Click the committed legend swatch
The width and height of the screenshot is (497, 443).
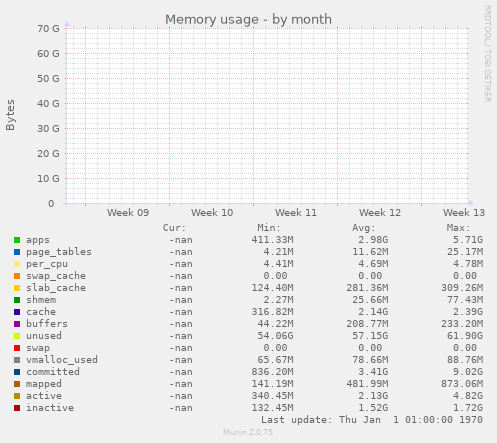pos(17,372)
